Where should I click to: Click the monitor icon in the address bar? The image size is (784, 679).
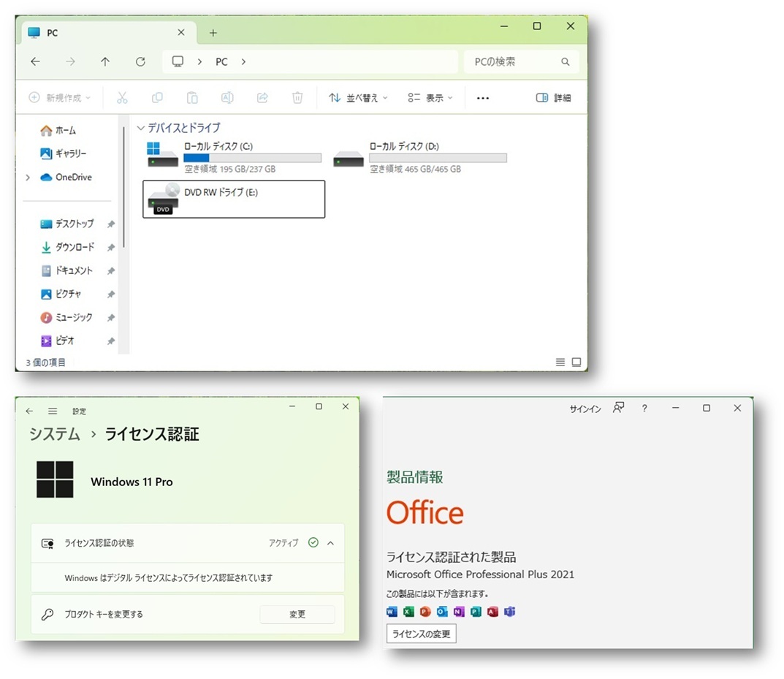coord(178,61)
